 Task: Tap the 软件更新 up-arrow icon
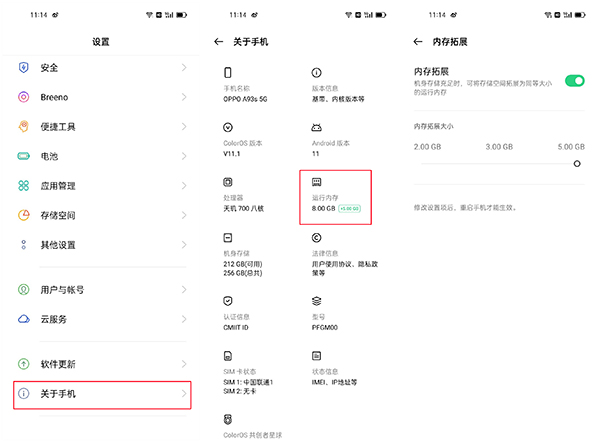(x=23, y=364)
